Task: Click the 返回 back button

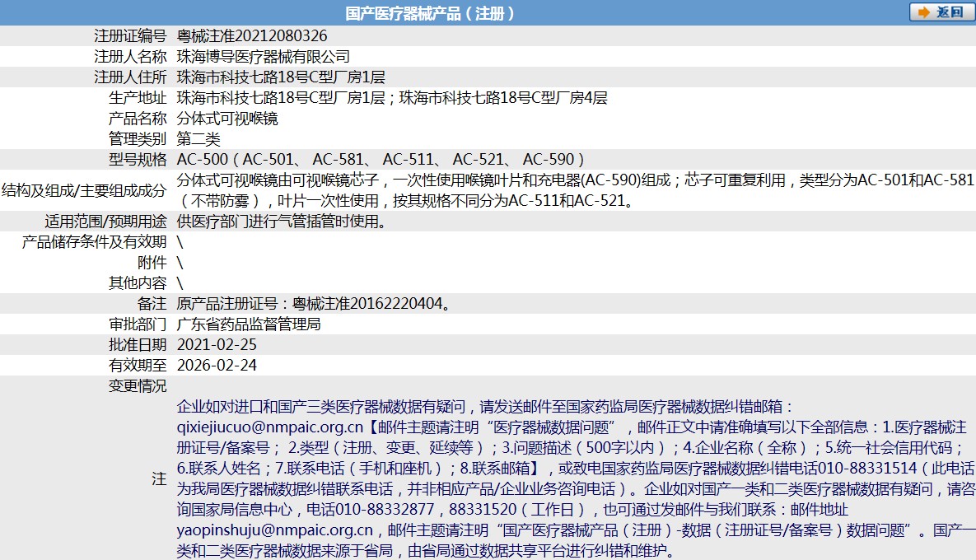Action: pos(941,12)
